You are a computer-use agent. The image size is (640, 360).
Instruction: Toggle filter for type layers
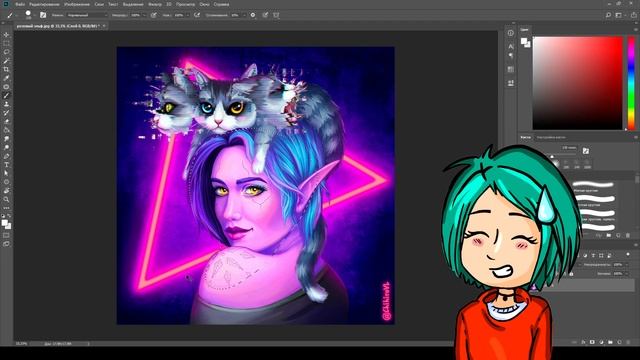point(593,256)
